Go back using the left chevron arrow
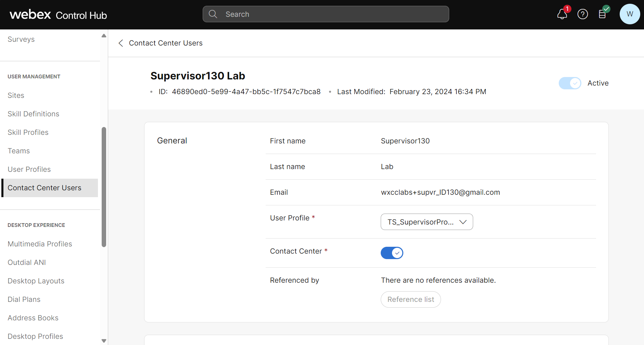The height and width of the screenshot is (345, 644). click(x=121, y=43)
